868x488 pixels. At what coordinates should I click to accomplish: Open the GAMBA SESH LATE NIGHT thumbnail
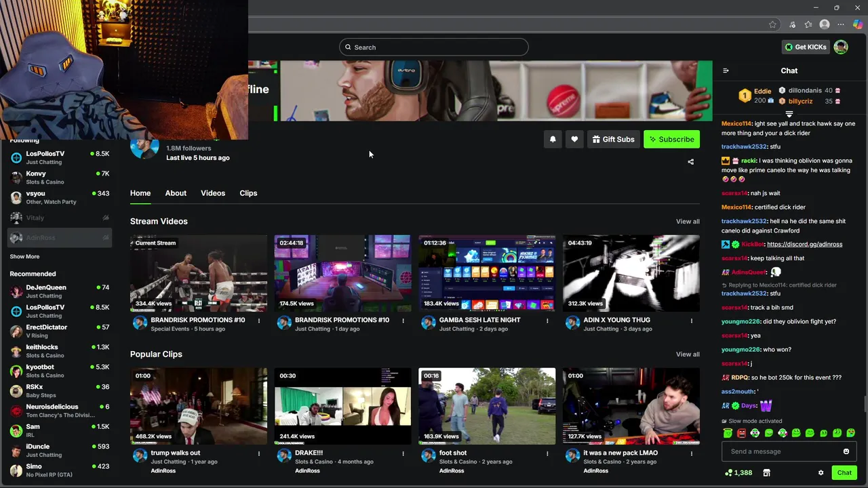click(487, 273)
